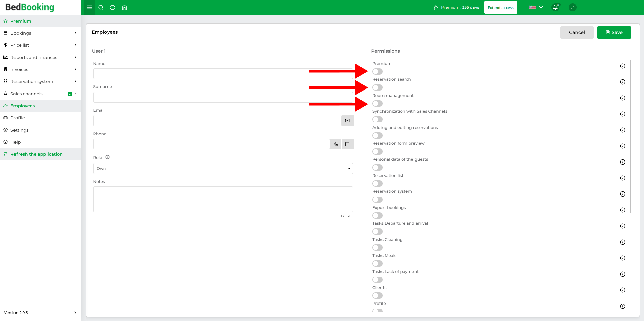Open the notifications bell
644x321 pixels.
point(555,7)
